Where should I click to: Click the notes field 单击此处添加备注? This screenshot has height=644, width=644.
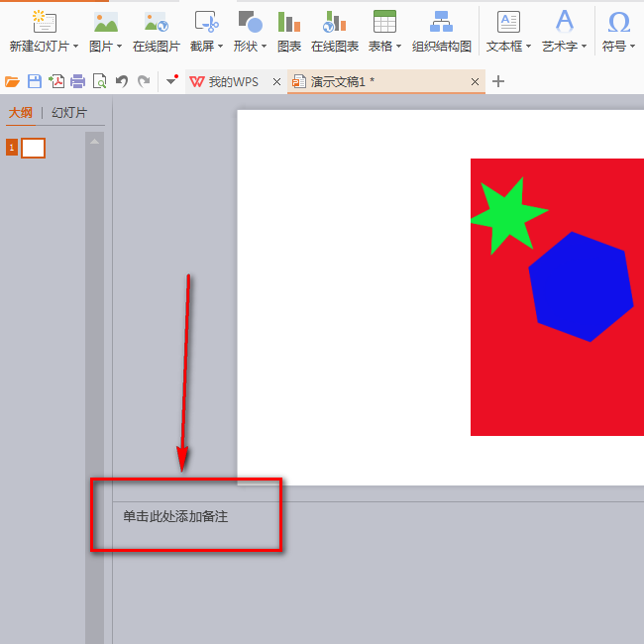(175, 516)
